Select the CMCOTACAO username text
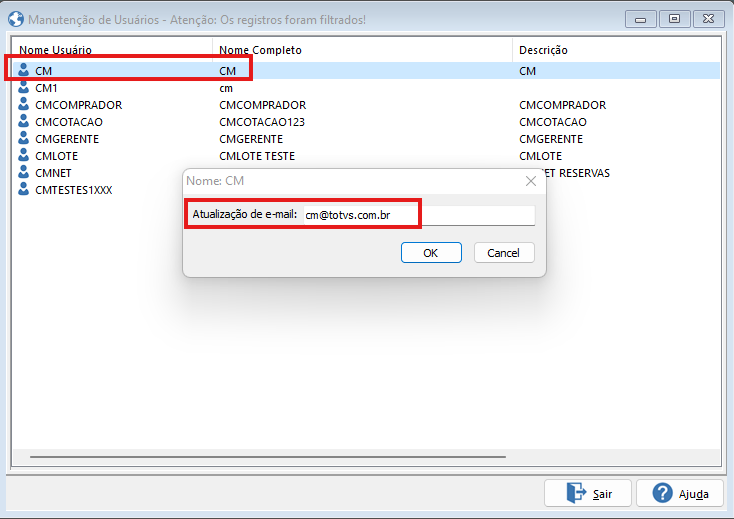Image resolution: width=734 pixels, height=519 pixels. (x=69, y=122)
